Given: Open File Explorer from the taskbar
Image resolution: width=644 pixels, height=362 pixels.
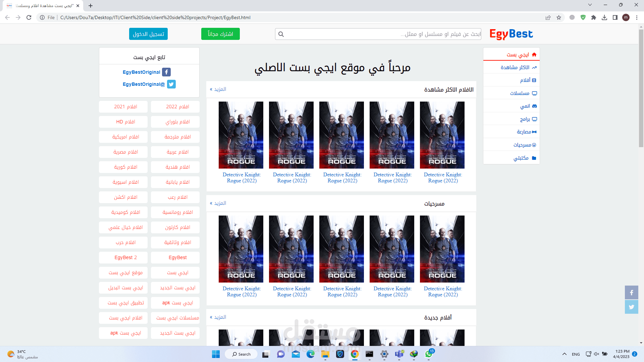Looking at the screenshot, I should (x=325, y=354).
